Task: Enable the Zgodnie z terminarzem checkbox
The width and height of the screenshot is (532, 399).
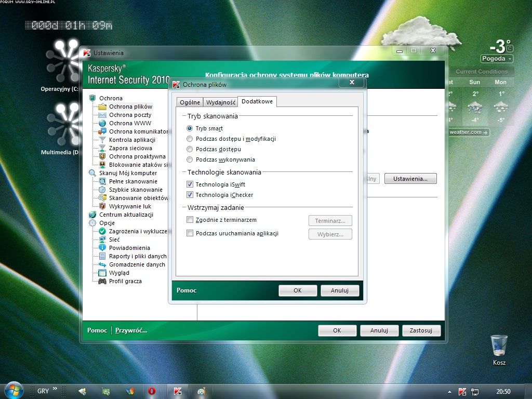Action: click(x=190, y=220)
